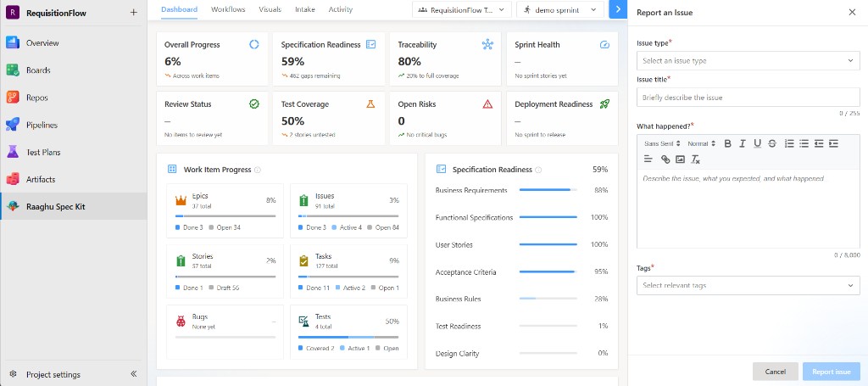Open the Epics progress card
Image resolution: width=868 pixels, height=386 pixels.
pos(225,211)
